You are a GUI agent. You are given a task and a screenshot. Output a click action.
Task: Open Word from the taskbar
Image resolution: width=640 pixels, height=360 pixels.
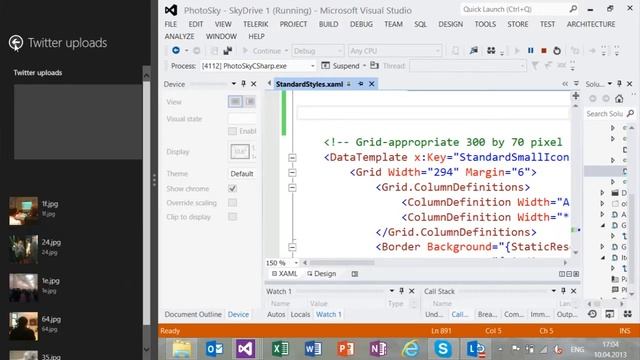coord(313,349)
